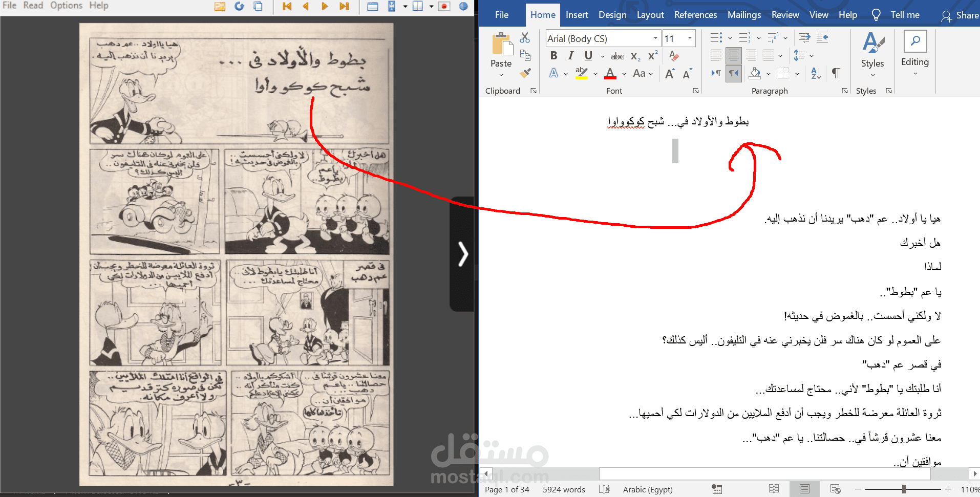
Task: Open the Options menu in comic reader
Action: coord(66,6)
